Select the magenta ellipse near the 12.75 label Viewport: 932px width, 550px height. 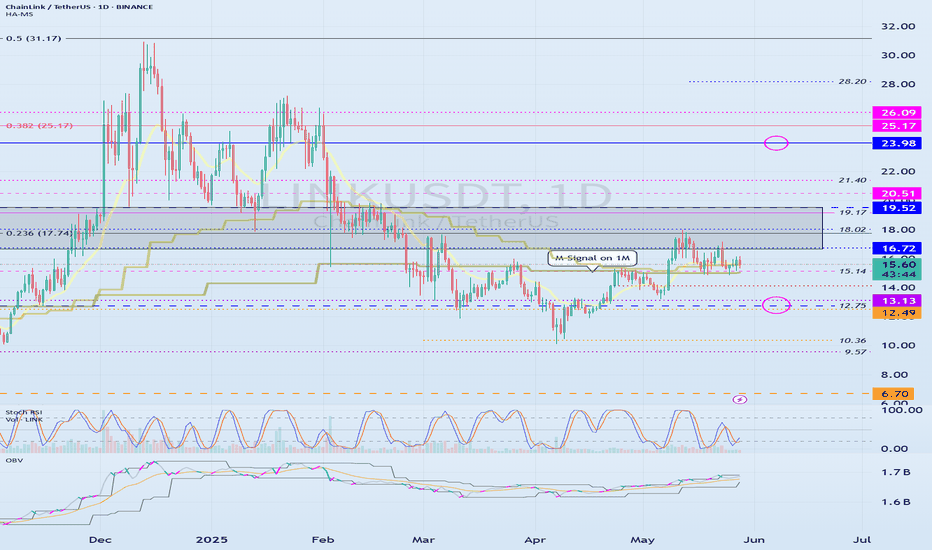pyautogui.click(x=776, y=305)
